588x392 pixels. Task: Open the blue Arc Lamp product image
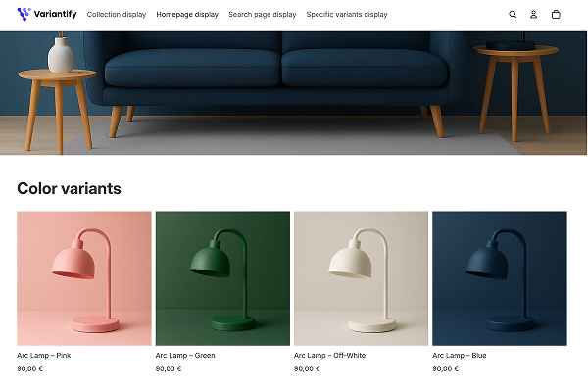[500, 278]
